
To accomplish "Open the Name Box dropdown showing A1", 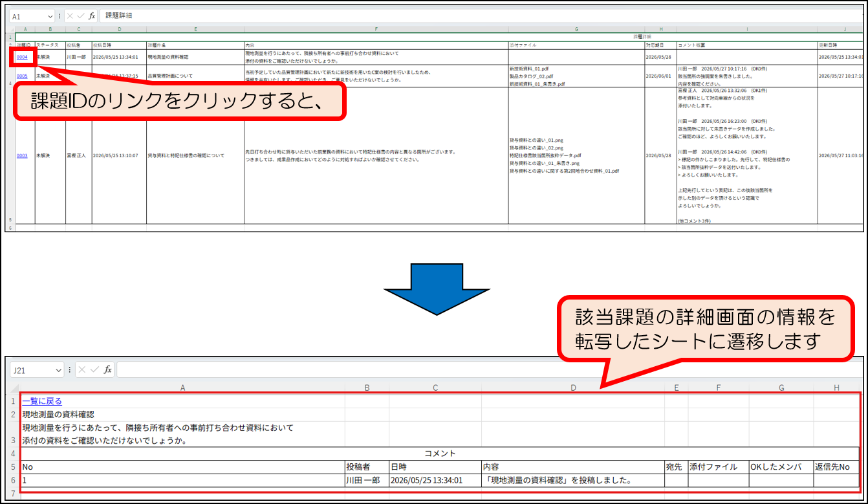I will click(x=50, y=16).
